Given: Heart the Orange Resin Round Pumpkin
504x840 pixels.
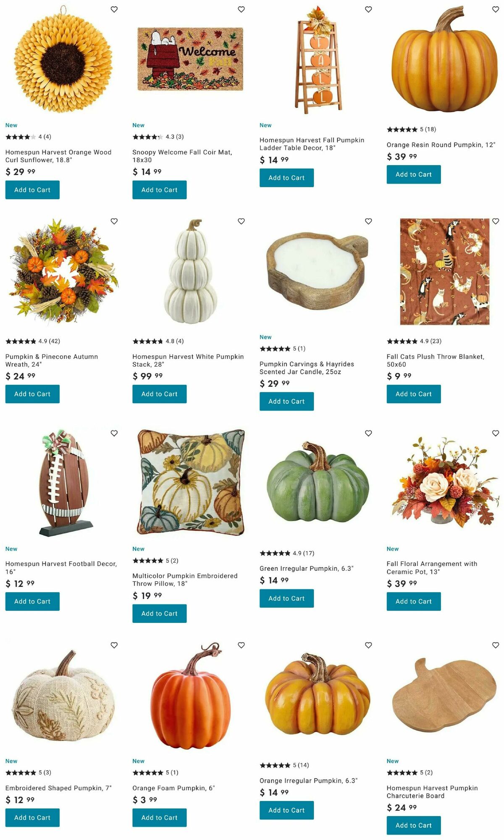Looking at the screenshot, I should pos(496,9).
